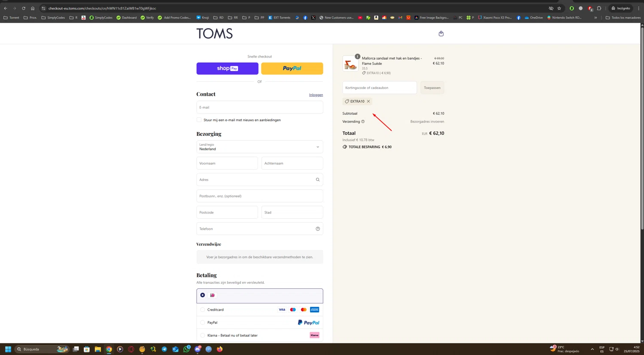The image size is (644, 355).
Task: Click the browser back arrow
Action: click(6, 8)
